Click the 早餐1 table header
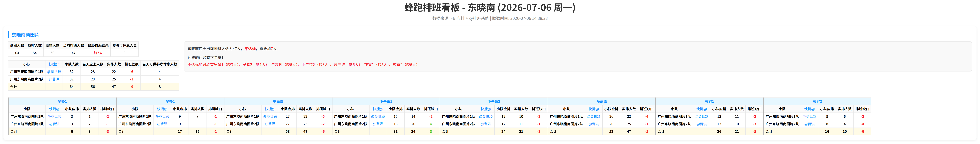Image resolution: width=980 pixels, height=144 pixels. click(x=62, y=101)
